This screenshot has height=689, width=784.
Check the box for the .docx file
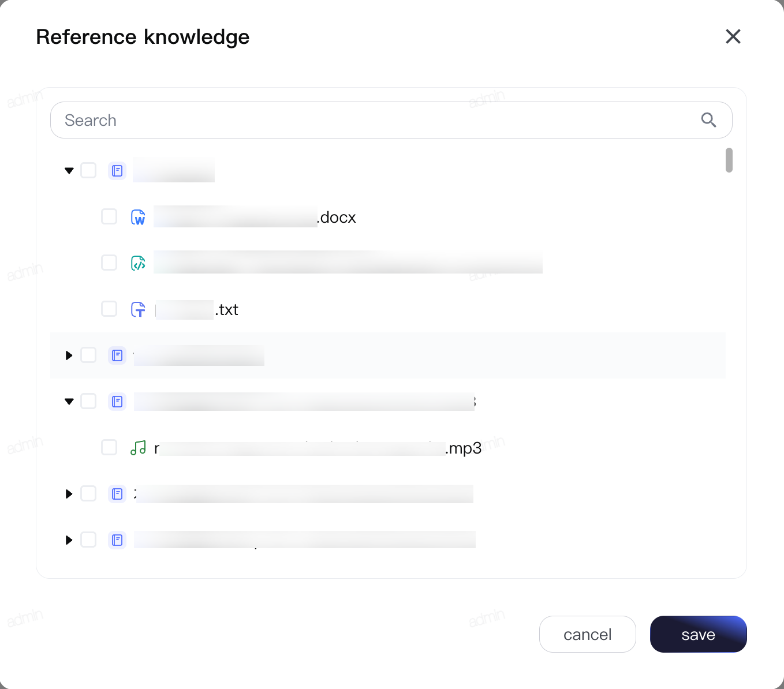(x=109, y=216)
